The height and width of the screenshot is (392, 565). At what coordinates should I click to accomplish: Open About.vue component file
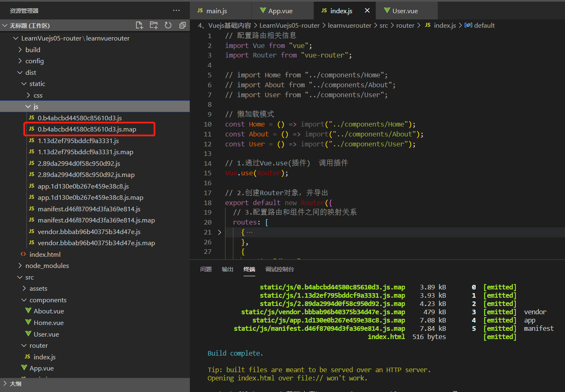click(x=48, y=311)
